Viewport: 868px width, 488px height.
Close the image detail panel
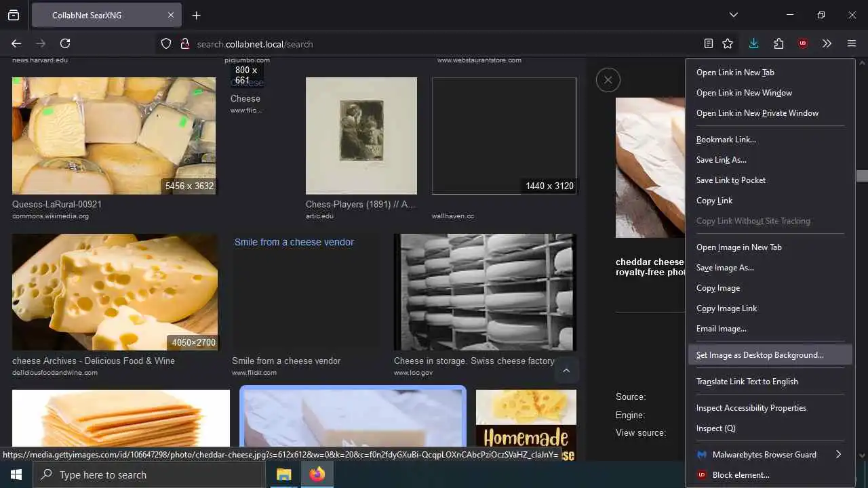(x=608, y=80)
